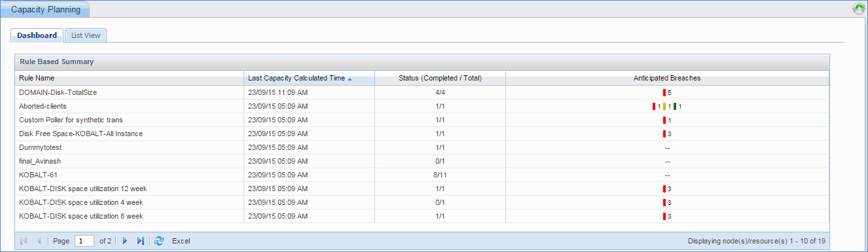
Task: Click red breach bar in Aborted-clients row
Action: tap(654, 106)
